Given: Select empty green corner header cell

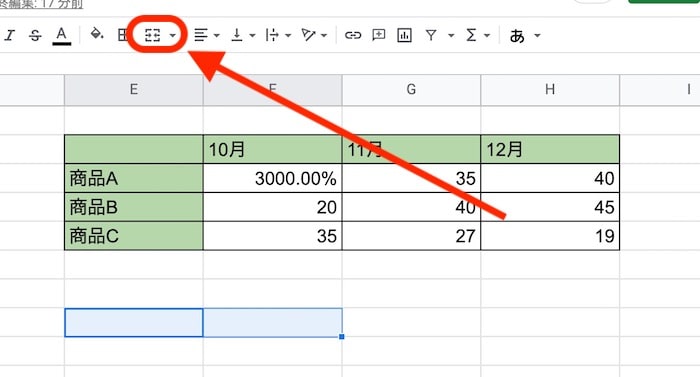Looking at the screenshot, I should pyautogui.click(x=133, y=149).
